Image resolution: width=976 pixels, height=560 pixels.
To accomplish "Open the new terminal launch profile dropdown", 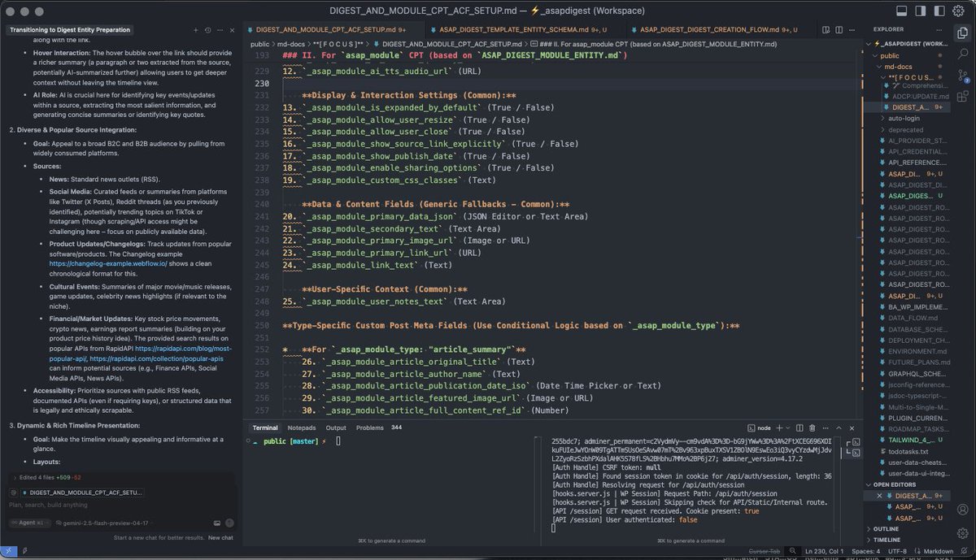I will tap(788, 428).
